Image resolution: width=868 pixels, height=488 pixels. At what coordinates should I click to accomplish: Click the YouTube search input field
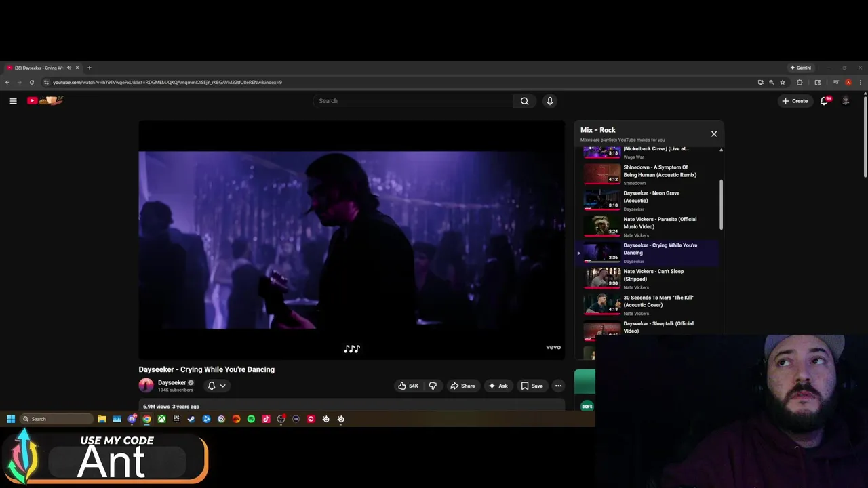point(413,101)
